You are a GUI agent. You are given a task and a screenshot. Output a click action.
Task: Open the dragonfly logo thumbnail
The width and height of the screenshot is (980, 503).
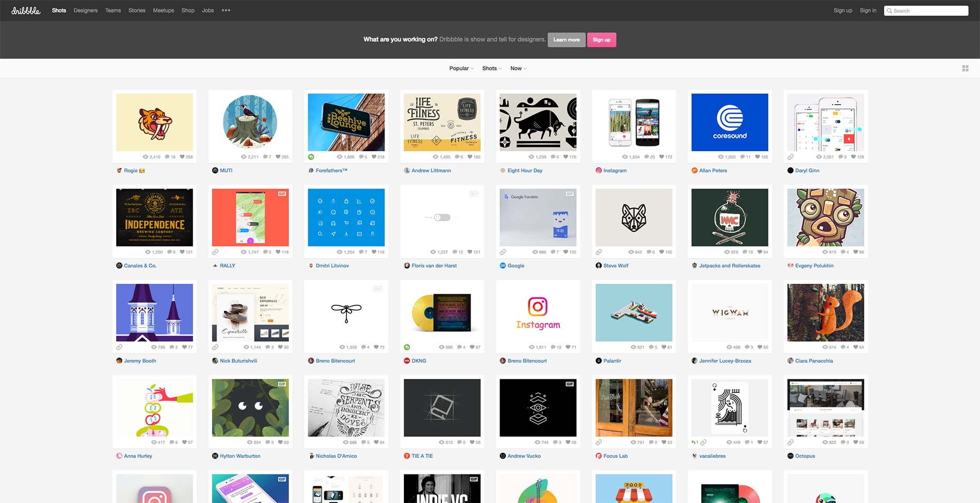tap(346, 312)
